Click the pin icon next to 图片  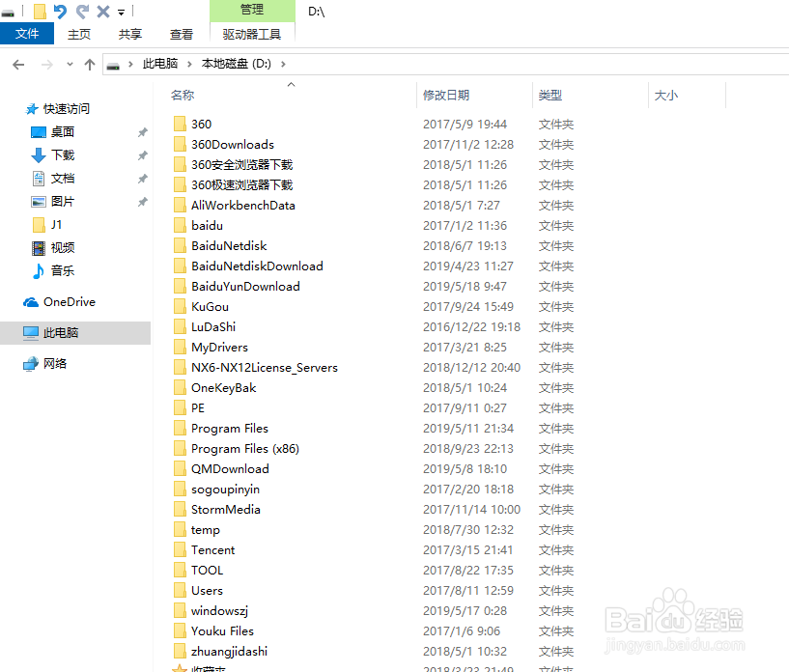[143, 202]
